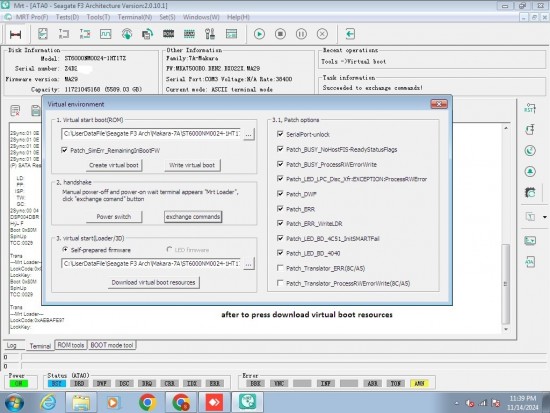Click the waveform monitor toolbar icon
Image resolution: width=550 pixels, height=413 pixels.
tap(106, 34)
